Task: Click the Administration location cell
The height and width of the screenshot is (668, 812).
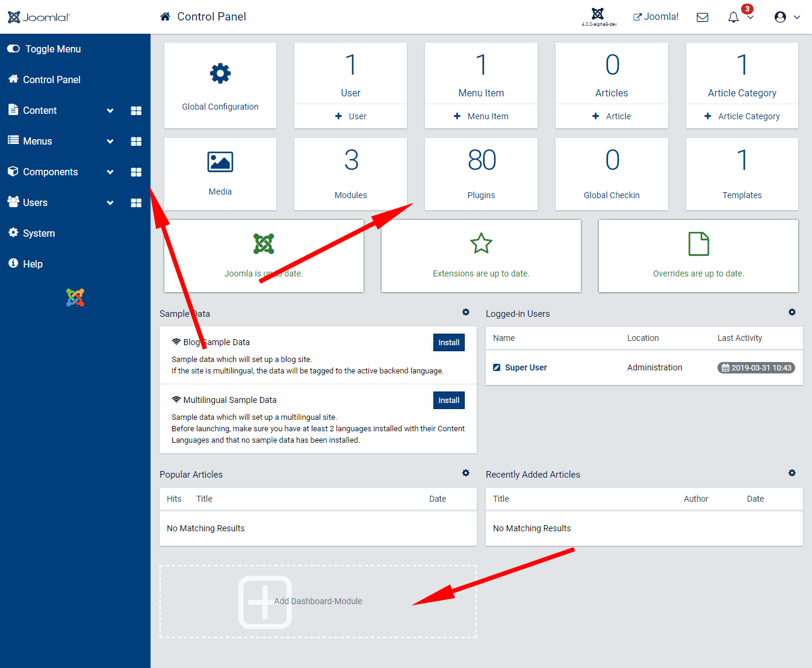Action: click(655, 367)
